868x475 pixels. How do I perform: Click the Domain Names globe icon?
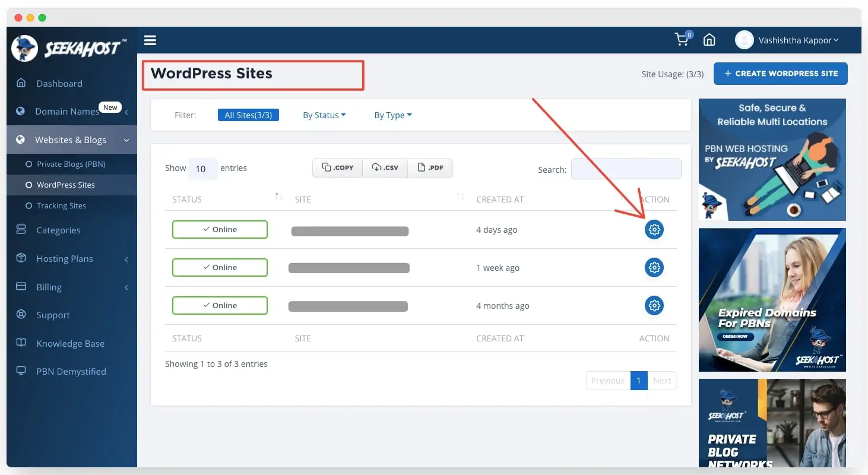point(21,111)
